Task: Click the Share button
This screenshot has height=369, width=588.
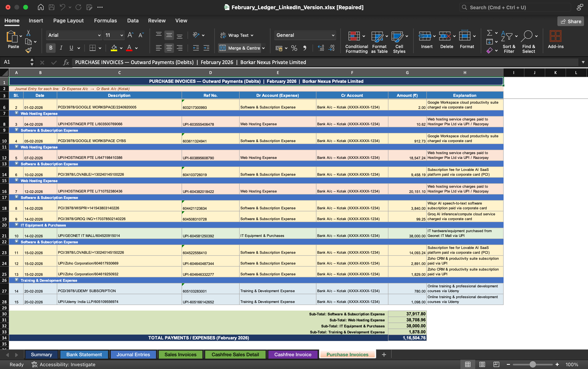Action: pos(570,21)
